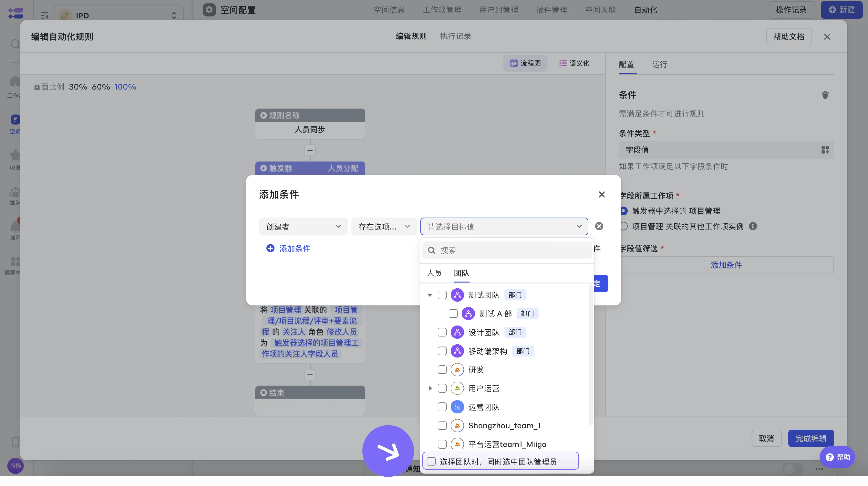Click the 流程图 view icon
Image resolution: width=868 pixels, height=486 pixels.
point(514,63)
